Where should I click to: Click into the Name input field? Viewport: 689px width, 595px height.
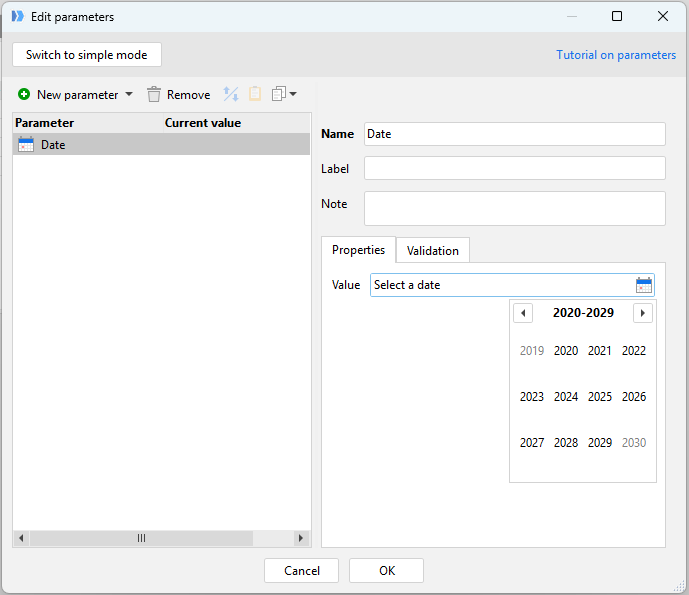pyautogui.click(x=515, y=134)
